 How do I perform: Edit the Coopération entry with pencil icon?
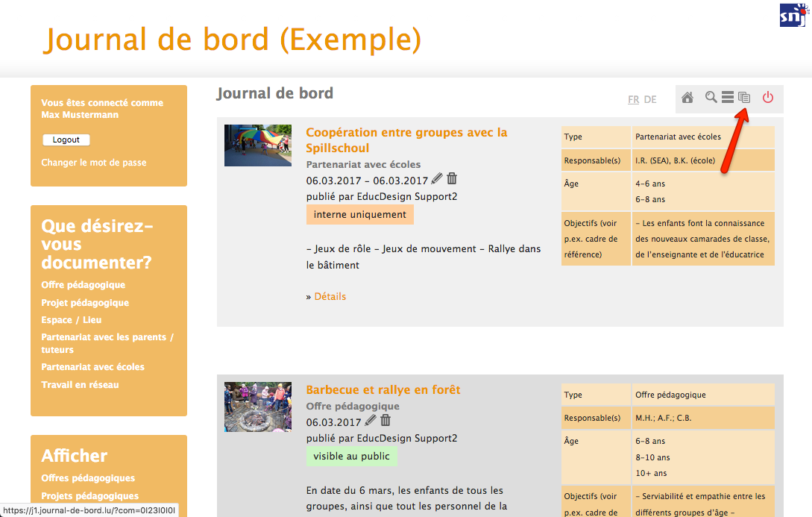point(437,179)
